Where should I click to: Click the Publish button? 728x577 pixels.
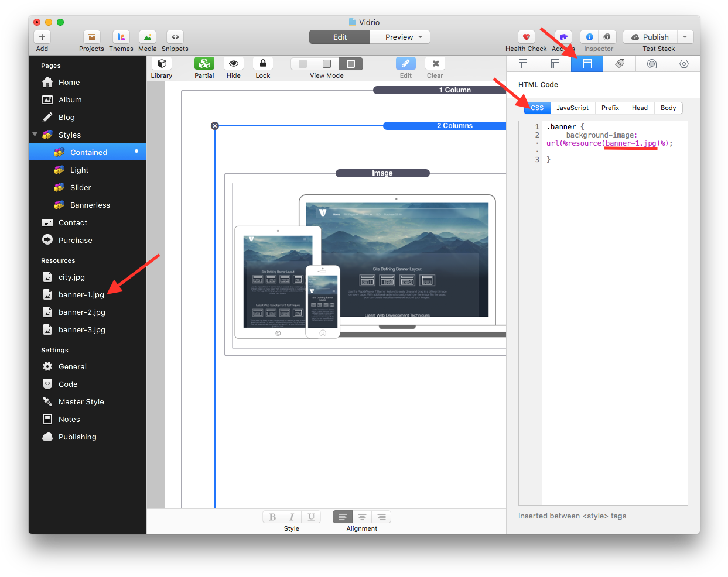[x=650, y=37]
